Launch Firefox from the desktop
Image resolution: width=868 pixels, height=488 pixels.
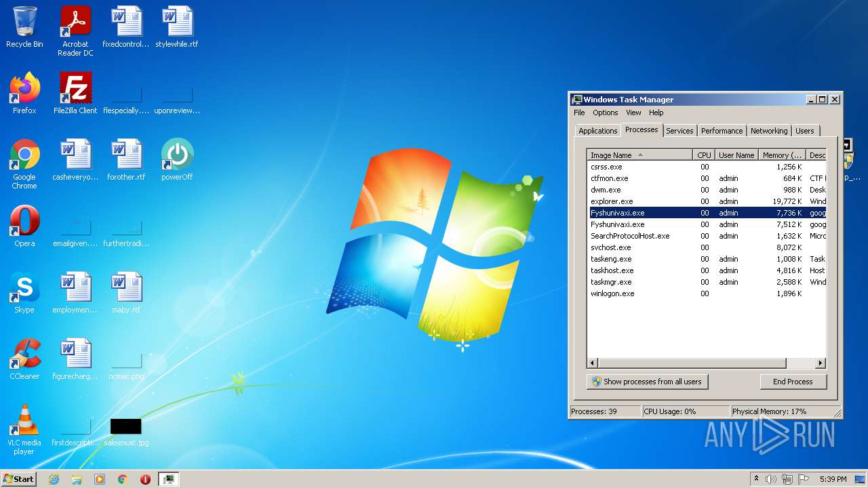click(24, 94)
